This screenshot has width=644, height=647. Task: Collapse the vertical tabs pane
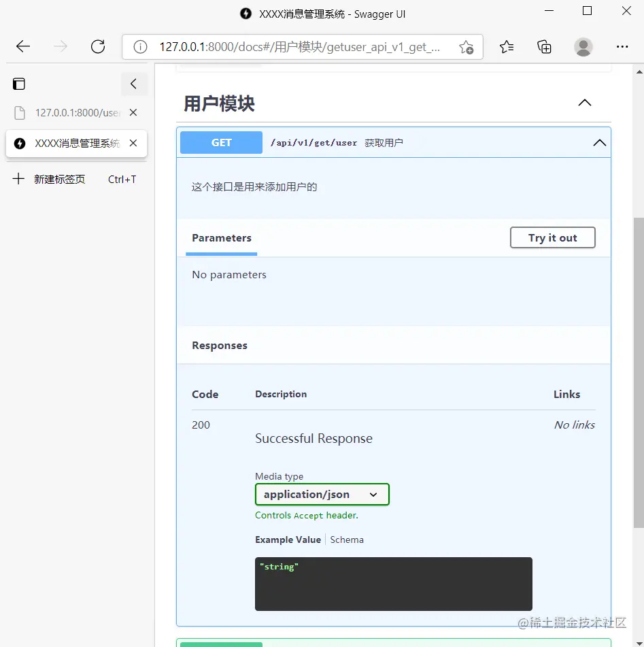click(134, 84)
